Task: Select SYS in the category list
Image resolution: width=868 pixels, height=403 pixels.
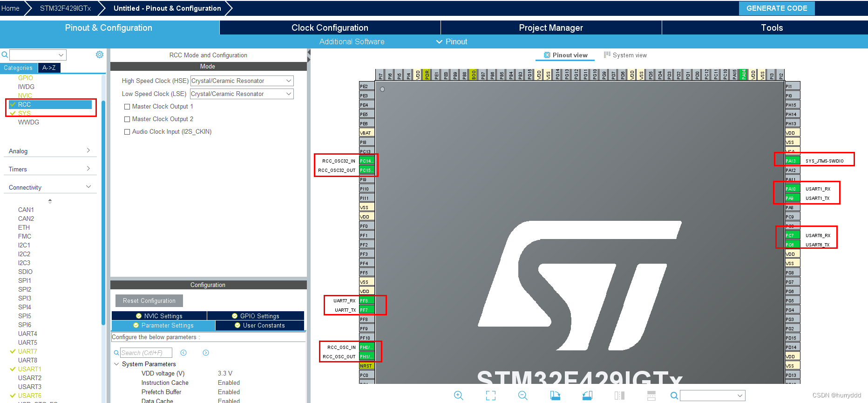Action: click(x=24, y=113)
